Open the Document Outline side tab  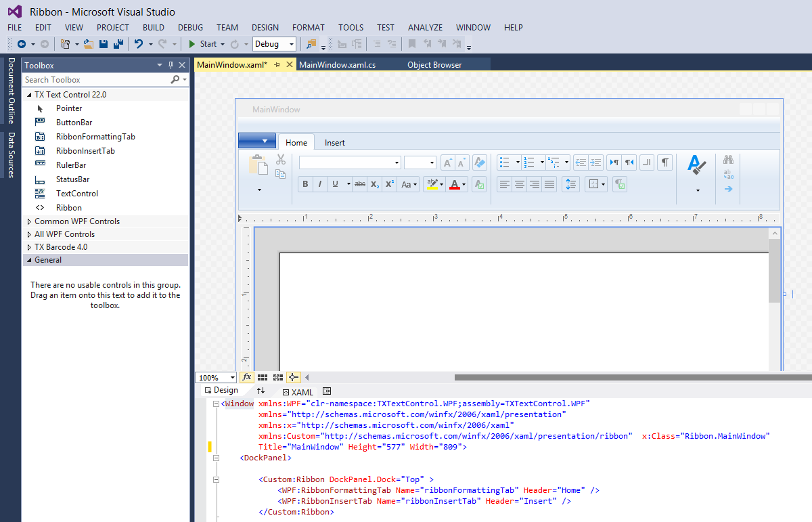click(x=11, y=91)
